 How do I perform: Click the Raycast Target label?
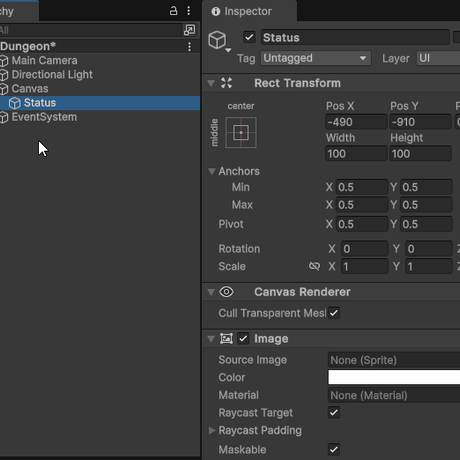click(x=256, y=413)
